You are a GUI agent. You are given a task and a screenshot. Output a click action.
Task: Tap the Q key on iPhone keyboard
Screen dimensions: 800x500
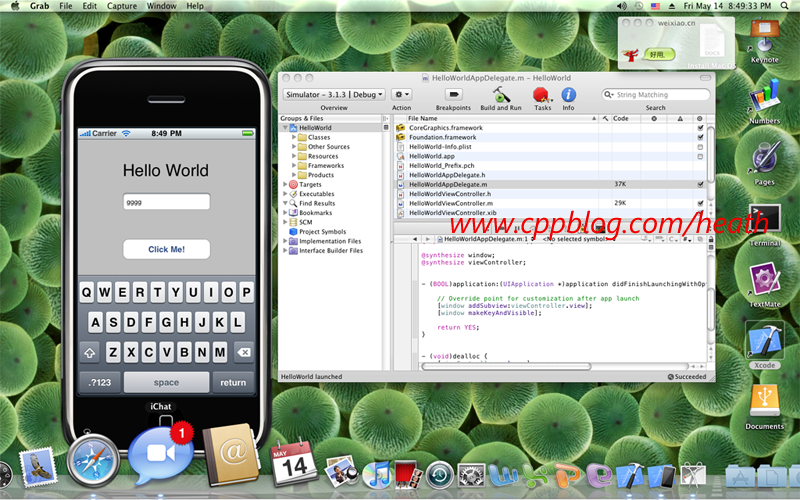[x=87, y=292]
